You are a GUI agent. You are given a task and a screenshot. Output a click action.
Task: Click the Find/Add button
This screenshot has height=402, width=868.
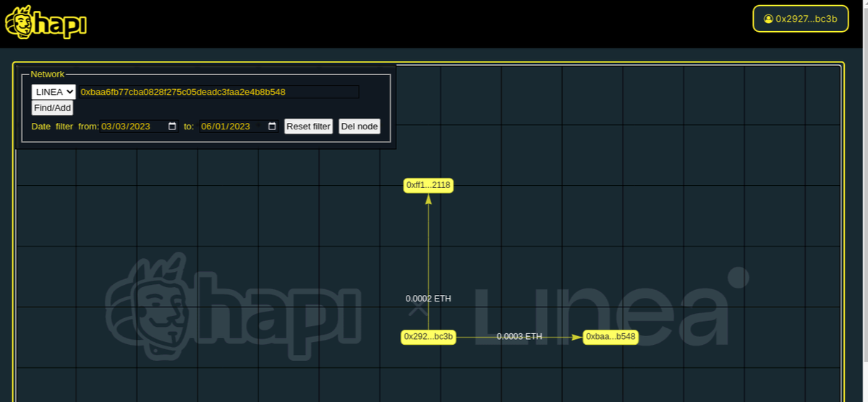53,108
